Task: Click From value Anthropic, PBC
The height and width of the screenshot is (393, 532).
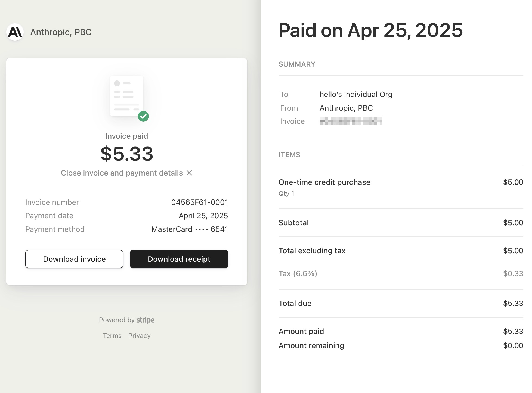Action: point(346,108)
